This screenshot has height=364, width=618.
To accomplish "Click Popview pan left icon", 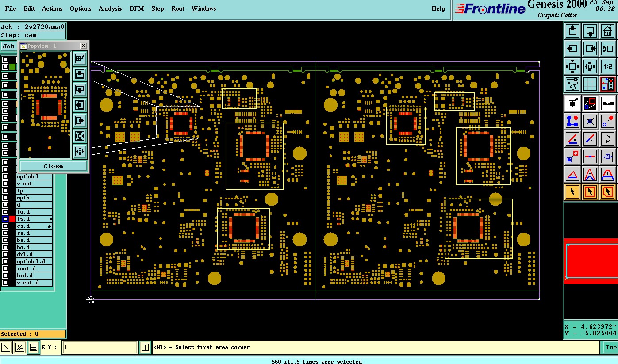I will point(80,105).
